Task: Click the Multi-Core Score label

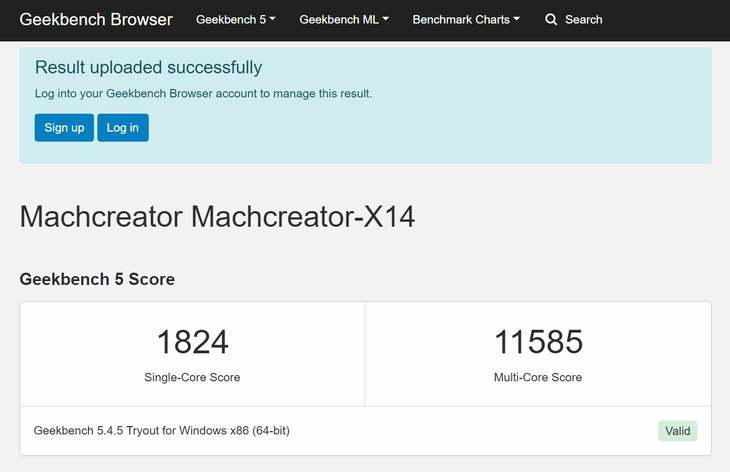Action: tap(538, 377)
